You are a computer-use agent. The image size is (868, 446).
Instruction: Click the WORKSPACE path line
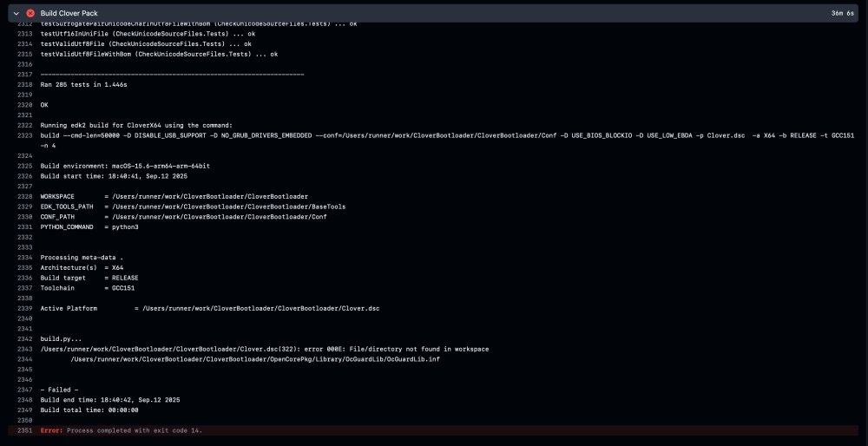tap(174, 196)
